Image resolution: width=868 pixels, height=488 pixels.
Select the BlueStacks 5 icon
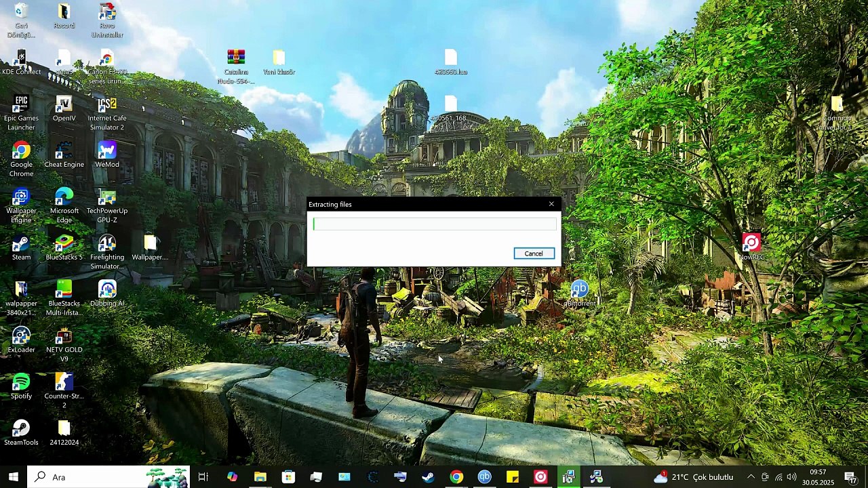pos(64,247)
